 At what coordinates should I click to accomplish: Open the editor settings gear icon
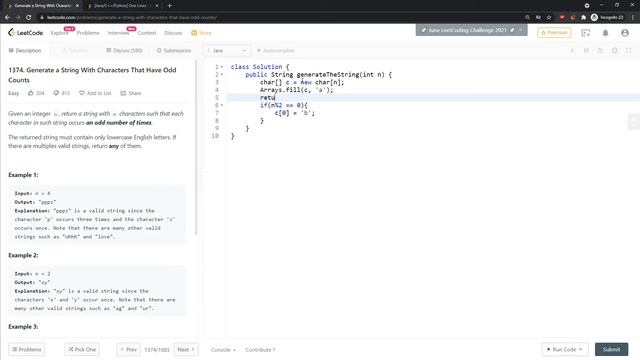tap(614, 51)
